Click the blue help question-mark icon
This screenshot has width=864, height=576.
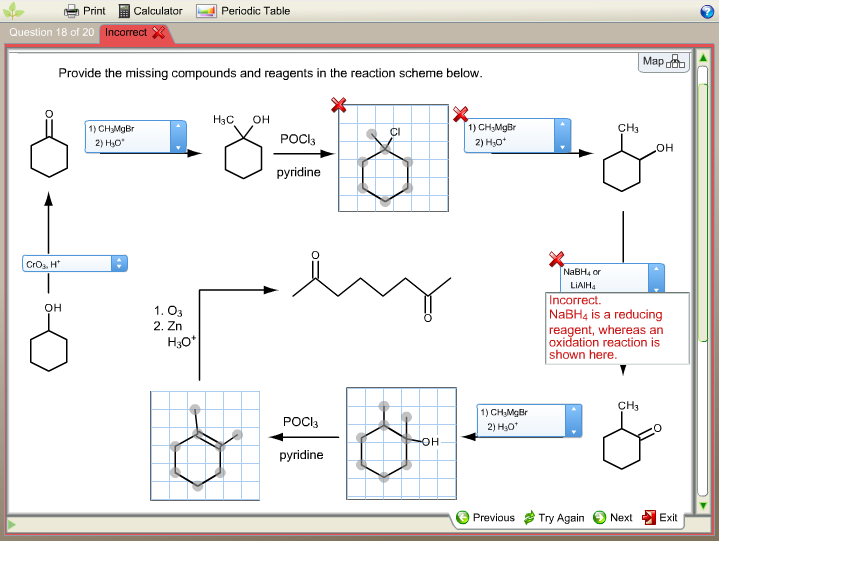(707, 11)
